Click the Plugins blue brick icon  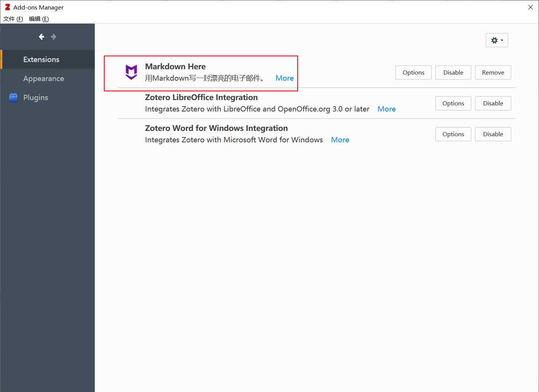13,97
